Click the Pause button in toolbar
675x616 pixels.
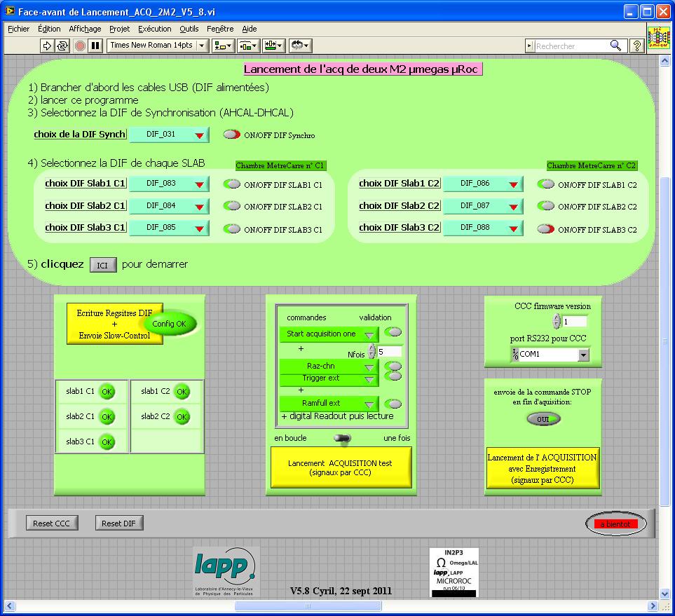[96, 46]
